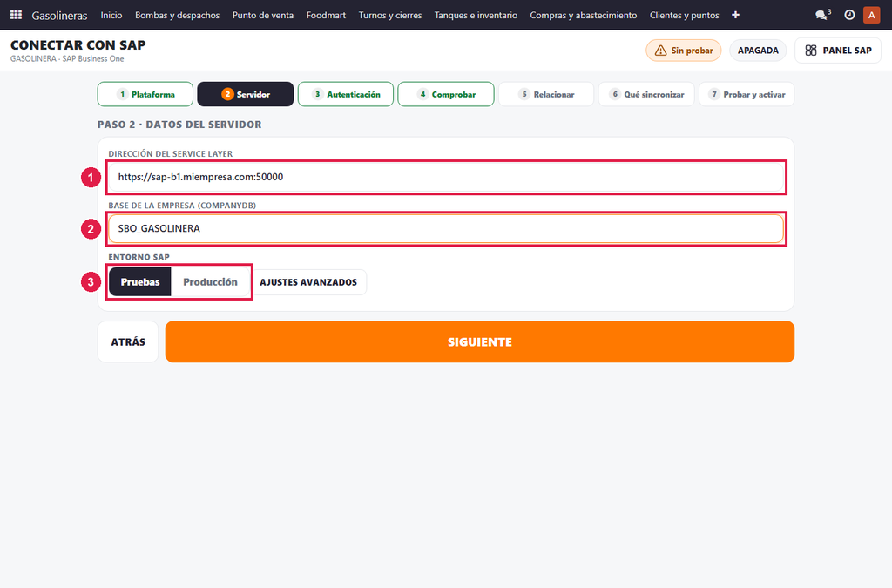Open Clientes y puntos menu
892x588 pixels.
coord(685,16)
